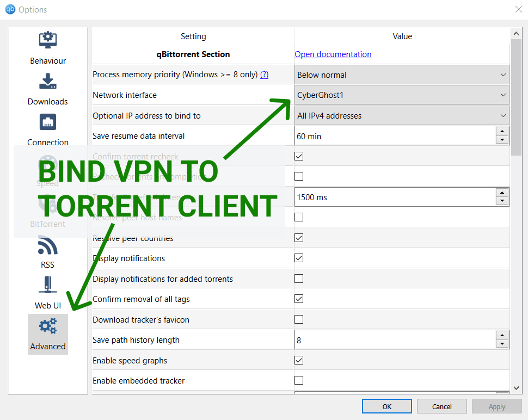Image resolution: width=528 pixels, height=420 pixels.
Task: Enable embedded tracker checkbox
Action: 299,381
